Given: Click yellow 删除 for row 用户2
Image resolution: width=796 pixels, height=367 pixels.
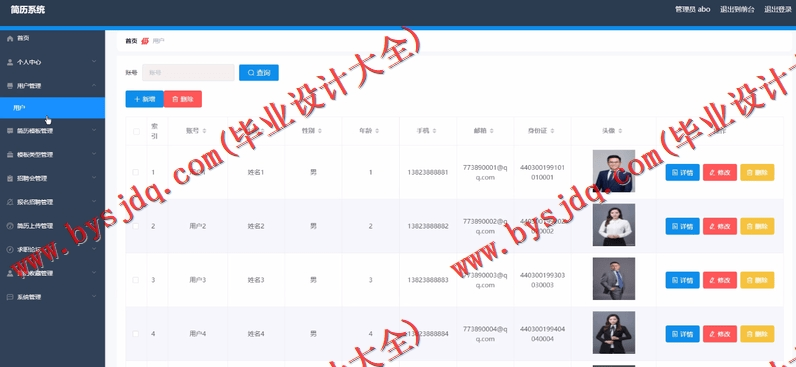Looking at the screenshot, I should [757, 226].
